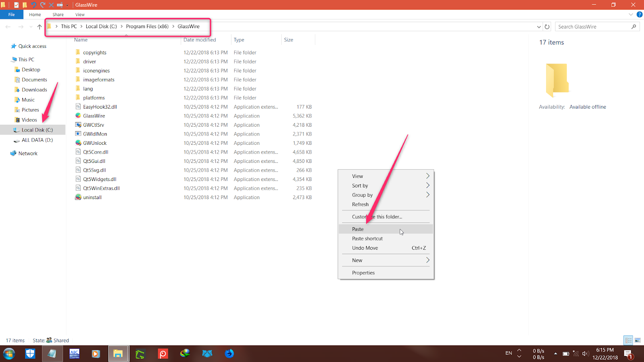Click the GWCtlSrv application file icon
644x362 pixels.
(78, 125)
